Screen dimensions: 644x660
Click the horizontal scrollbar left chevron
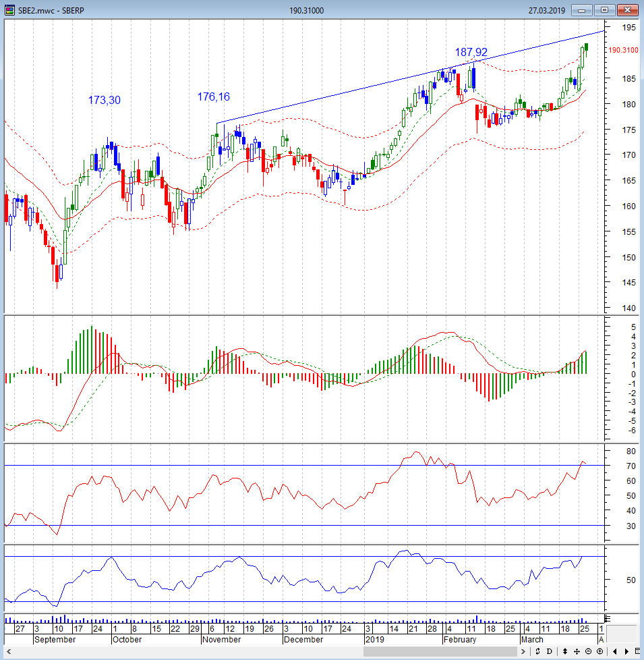pos(9,651)
